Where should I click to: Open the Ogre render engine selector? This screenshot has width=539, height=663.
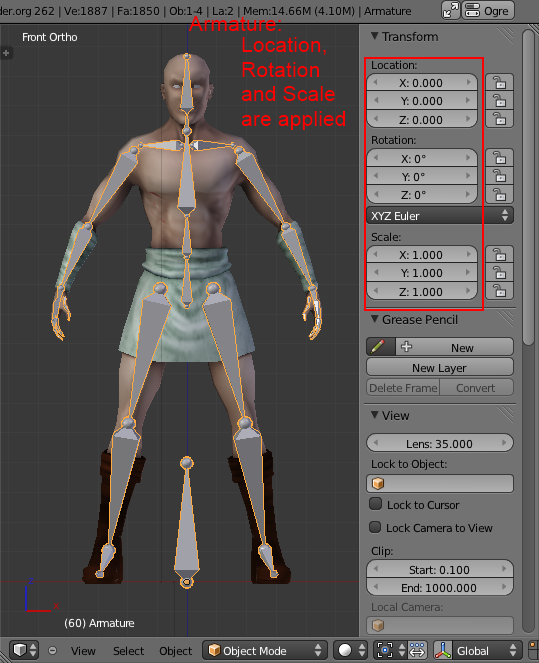(x=488, y=10)
